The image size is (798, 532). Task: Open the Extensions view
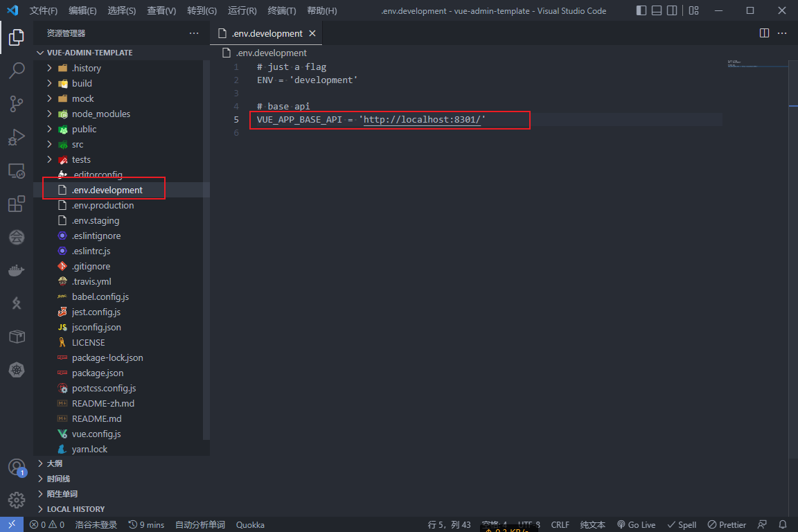pyautogui.click(x=17, y=204)
